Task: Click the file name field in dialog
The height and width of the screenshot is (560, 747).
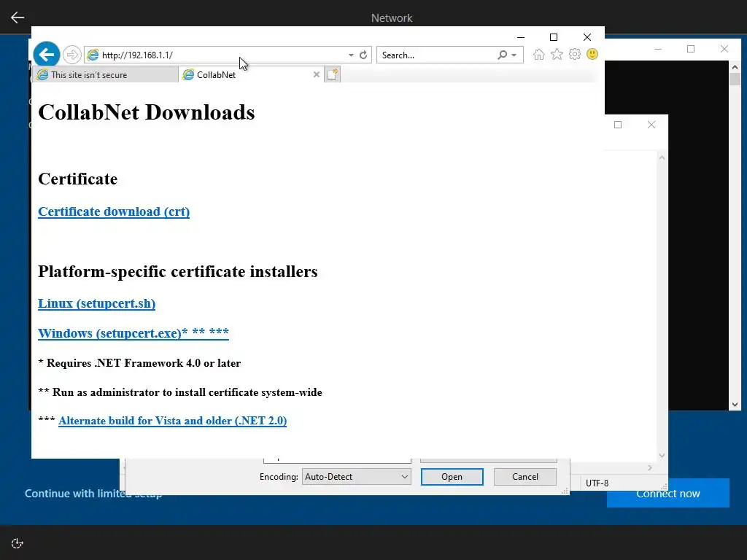Action: (x=337, y=461)
